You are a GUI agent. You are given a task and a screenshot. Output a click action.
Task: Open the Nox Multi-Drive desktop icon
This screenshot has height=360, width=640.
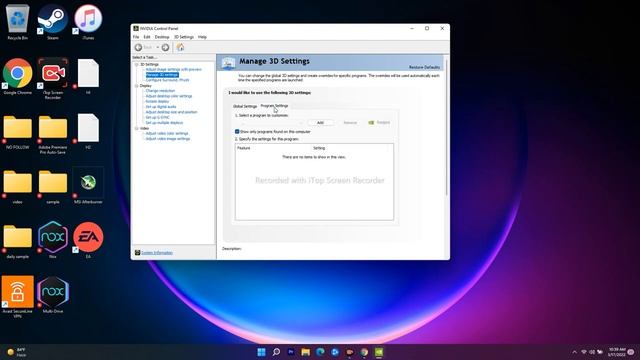coord(53,295)
